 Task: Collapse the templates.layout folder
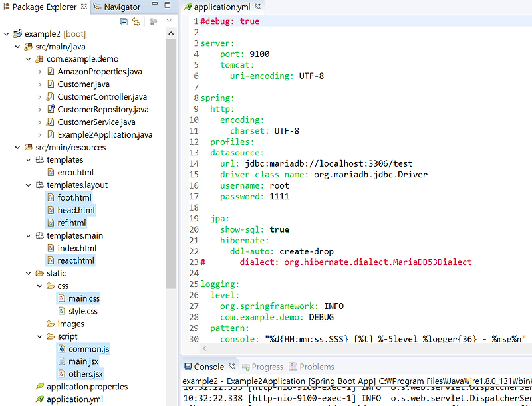[x=28, y=185]
